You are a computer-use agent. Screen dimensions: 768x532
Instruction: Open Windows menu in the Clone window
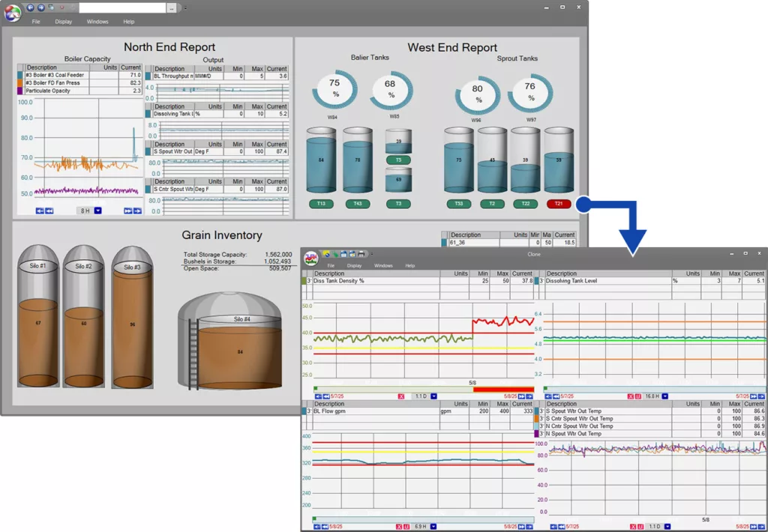[x=383, y=265]
